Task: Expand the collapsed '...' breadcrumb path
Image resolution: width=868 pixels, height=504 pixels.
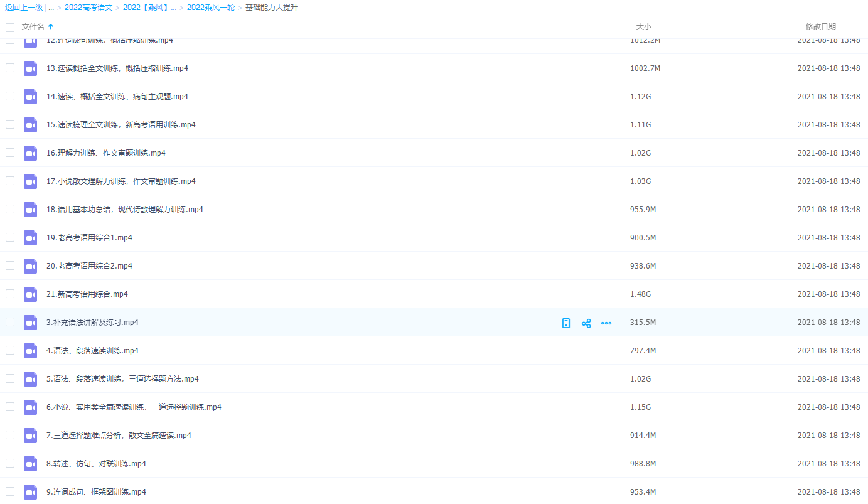Action: click(x=51, y=8)
